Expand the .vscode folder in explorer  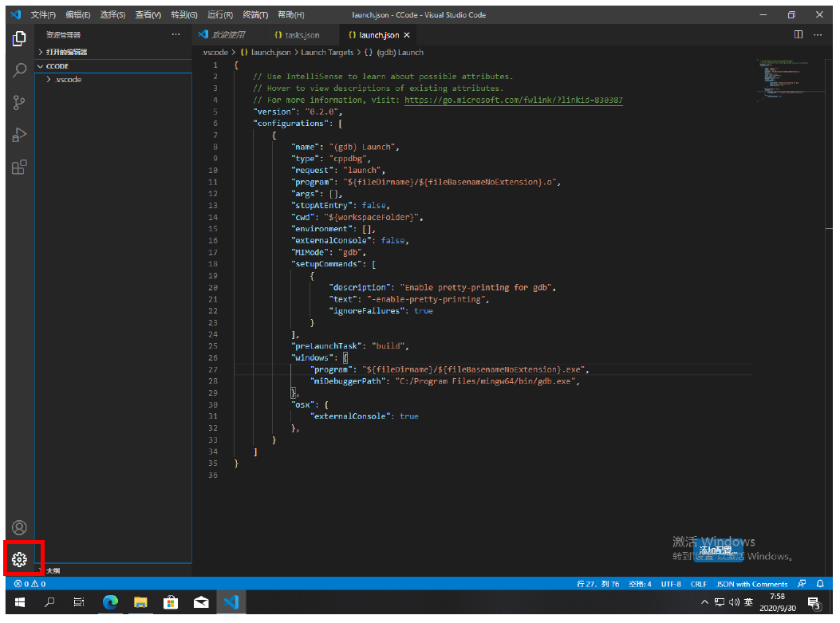click(68, 80)
